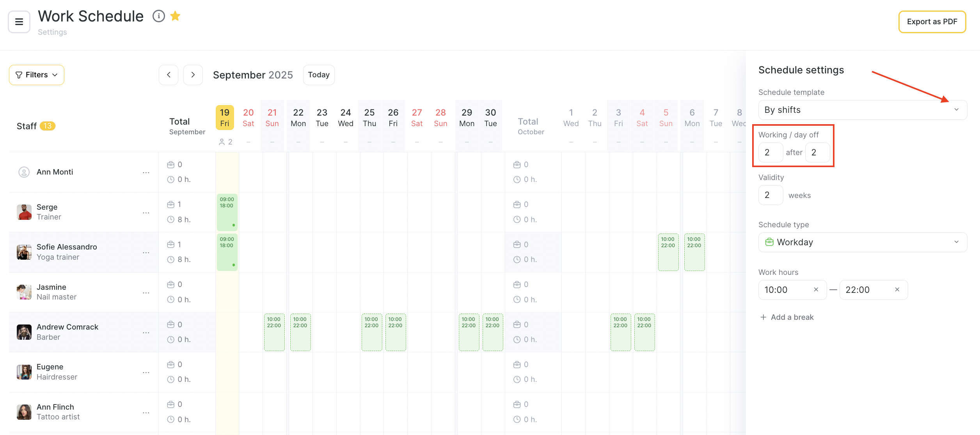This screenshot has height=435, width=980.
Task: Click the info icon next to Work Schedule
Action: point(158,16)
